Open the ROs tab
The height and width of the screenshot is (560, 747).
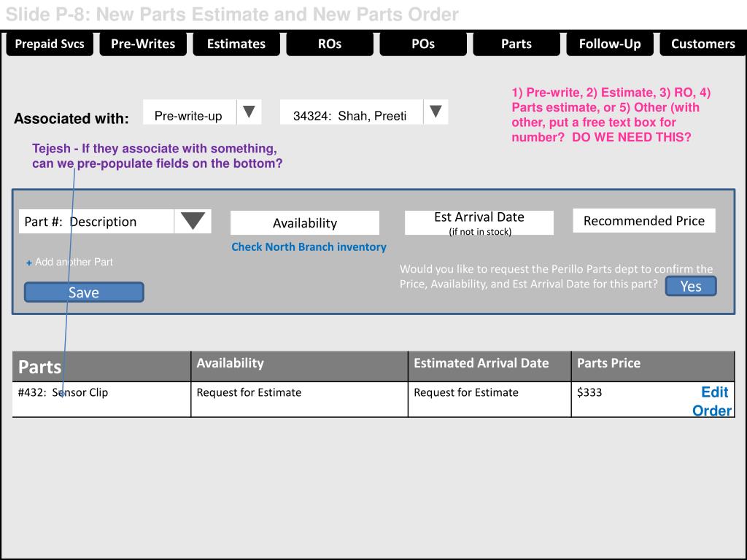pos(330,44)
